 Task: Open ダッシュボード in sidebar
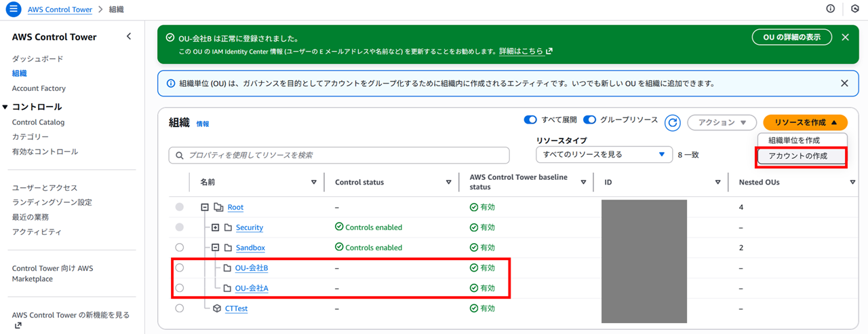pos(38,59)
